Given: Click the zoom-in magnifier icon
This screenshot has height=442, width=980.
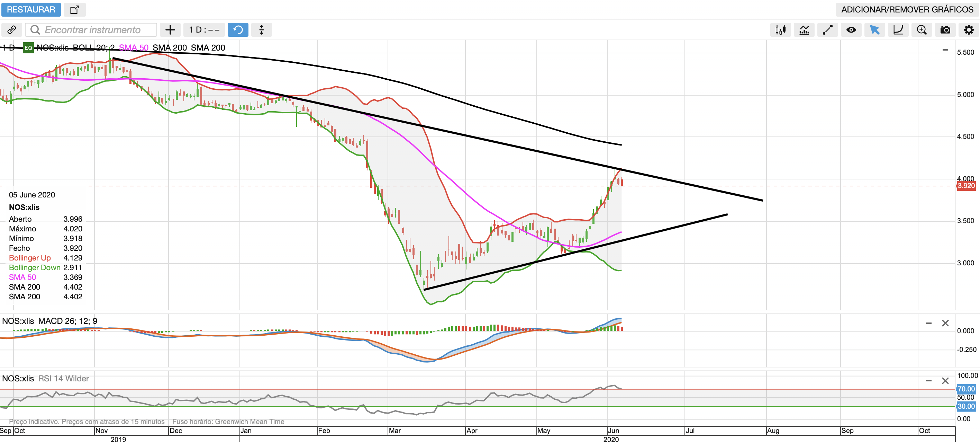Looking at the screenshot, I should (x=922, y=30).
